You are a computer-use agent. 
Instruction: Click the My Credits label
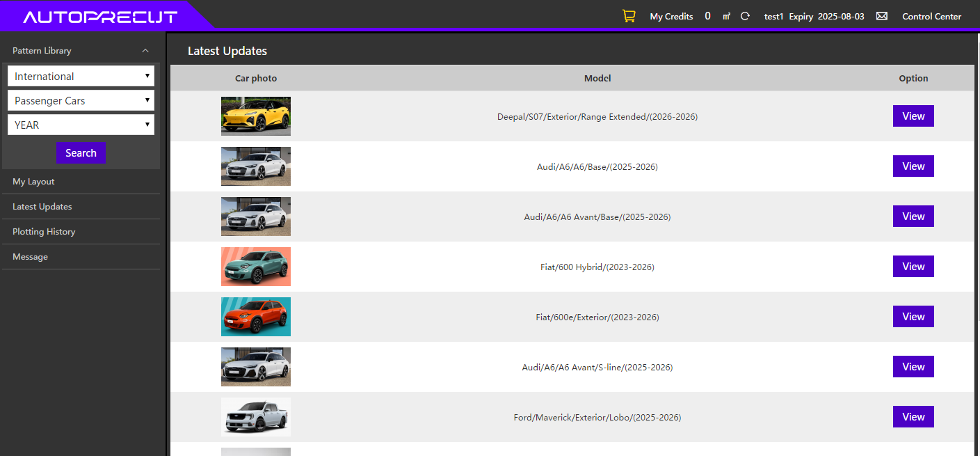coord(671,16)
